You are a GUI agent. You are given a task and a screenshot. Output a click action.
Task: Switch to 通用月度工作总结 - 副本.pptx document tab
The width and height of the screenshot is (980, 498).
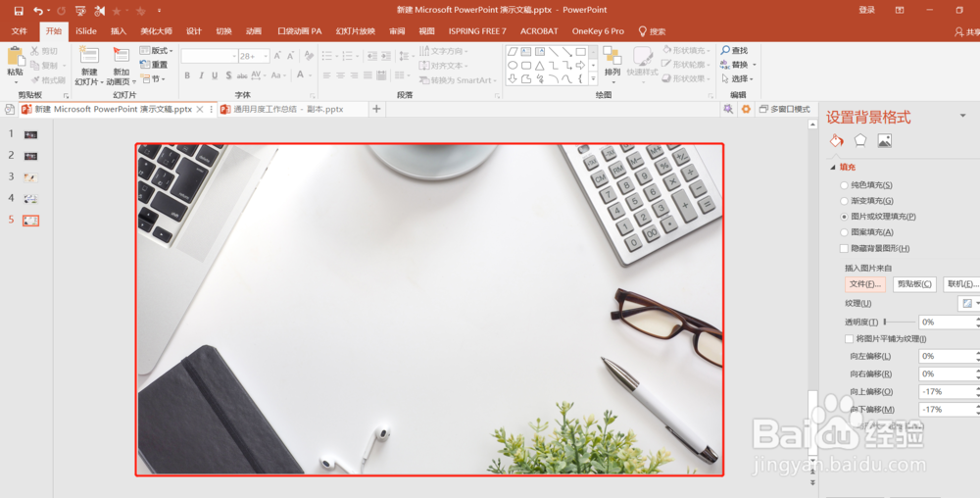288,109
